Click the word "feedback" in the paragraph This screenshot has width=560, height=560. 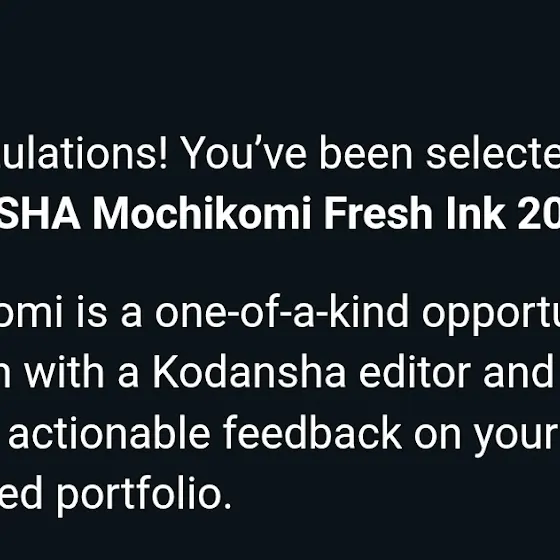pos(312,432)
